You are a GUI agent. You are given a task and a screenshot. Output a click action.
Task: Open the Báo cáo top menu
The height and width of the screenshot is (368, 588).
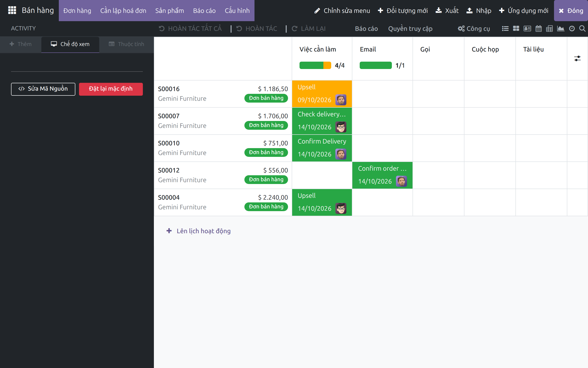tap(204, 11)
